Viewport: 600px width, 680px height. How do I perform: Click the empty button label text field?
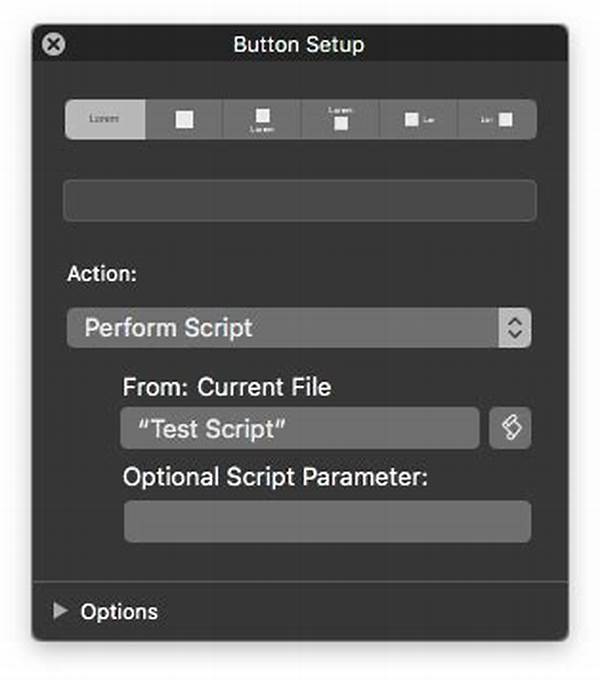click(300, 200)
